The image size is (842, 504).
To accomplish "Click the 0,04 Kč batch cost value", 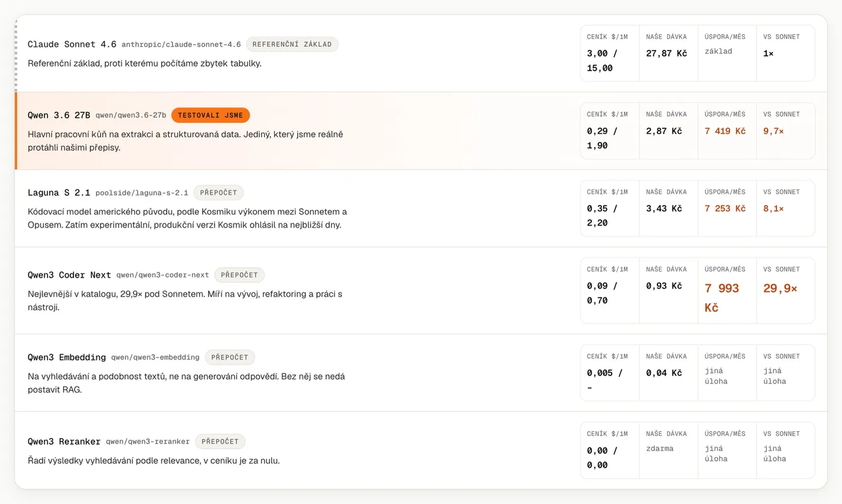I will pos(664,373).
